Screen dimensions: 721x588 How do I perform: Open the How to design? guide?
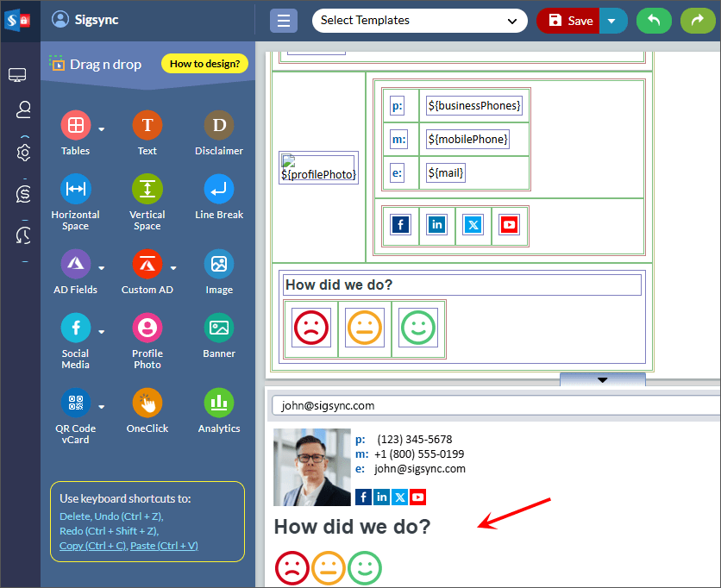click(x=204, y=64)
